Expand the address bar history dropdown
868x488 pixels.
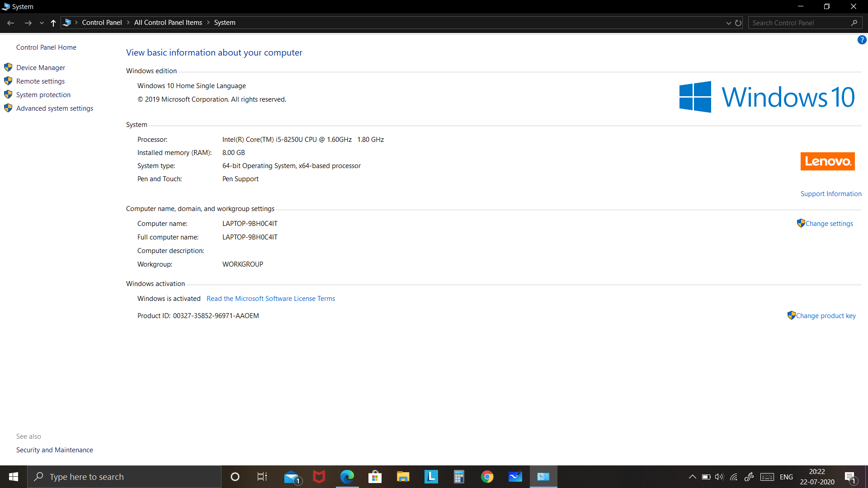(x=728, y=23)
